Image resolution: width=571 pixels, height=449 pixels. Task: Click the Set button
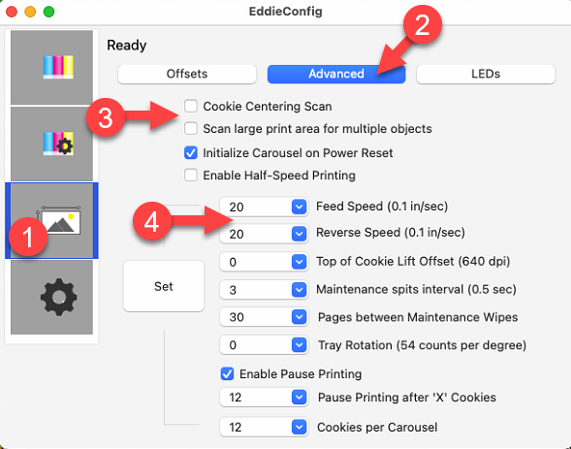tap(164, 286)
